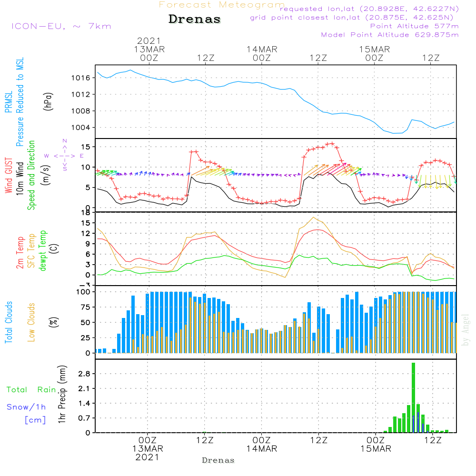Click the orange 'SFC Temp' label
Screen dimensions: 476x476
coord(31,251)
